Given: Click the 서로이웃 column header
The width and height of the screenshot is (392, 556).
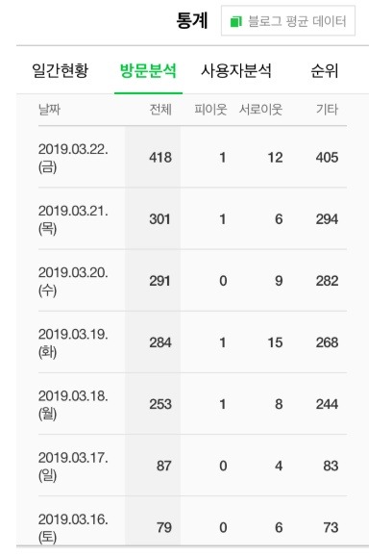Looking at the screenshot, I should point(260,110).
